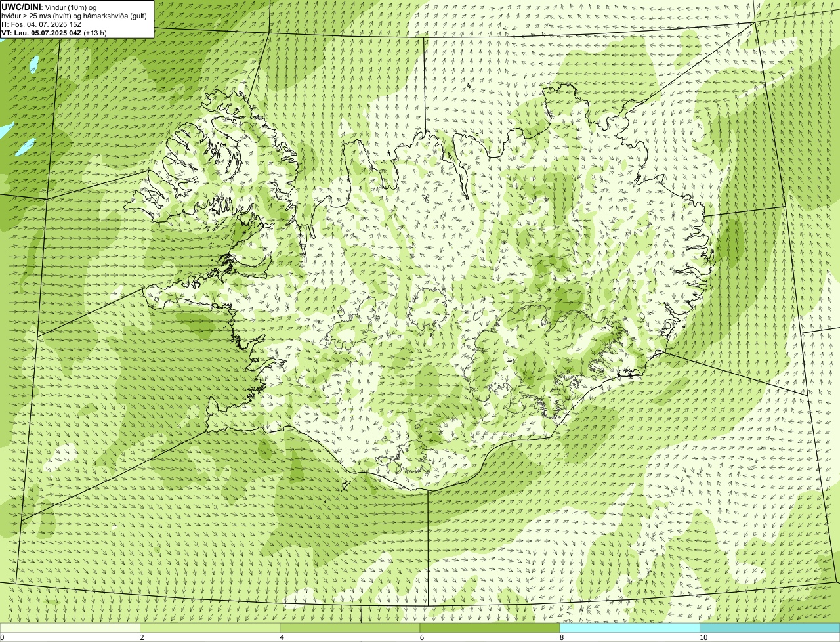Click the dark green 6–8 legend segment
This screenshot has width=840, height=642.
[490, 628]
